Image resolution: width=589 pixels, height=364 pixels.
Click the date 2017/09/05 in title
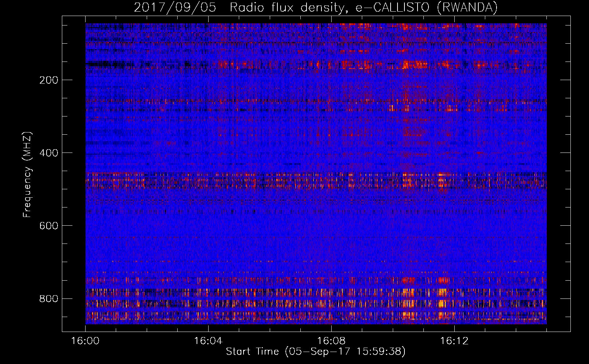point(175,7)
